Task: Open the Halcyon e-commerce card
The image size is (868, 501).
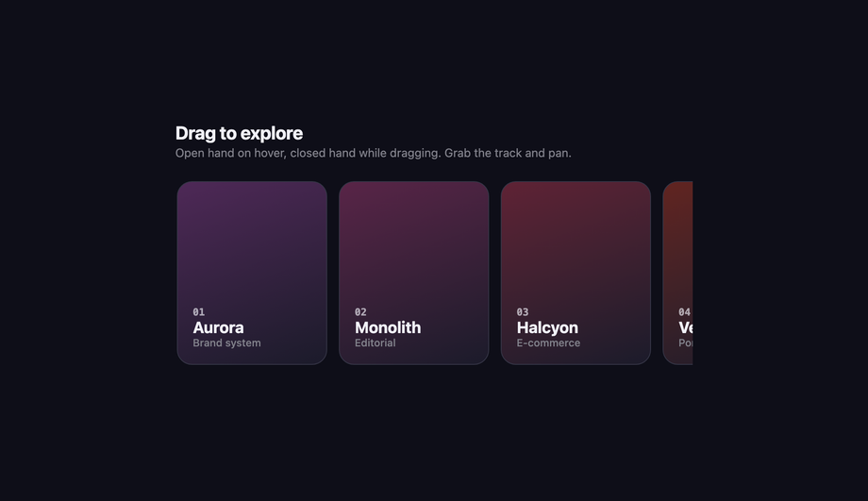Action: click(576, 273)
